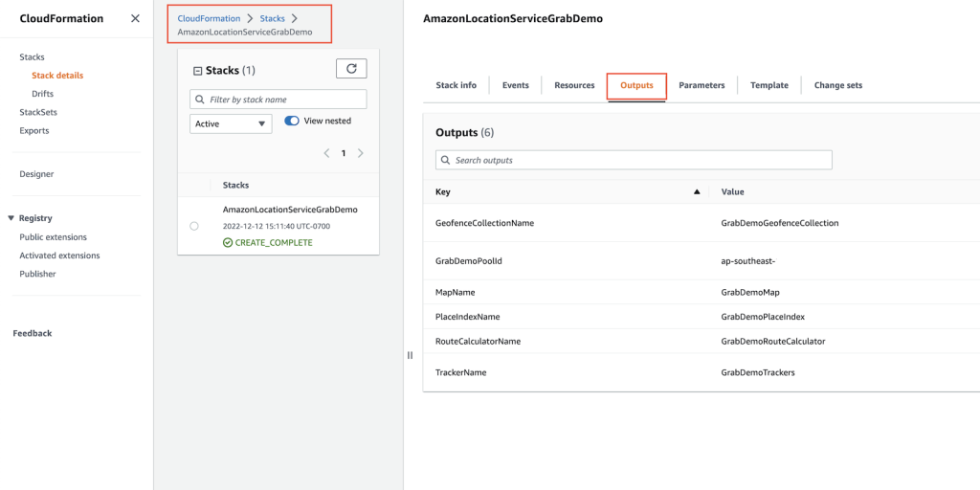980x490 pixels.
Task: Click the Stacks breadcrumb link
Action: [x=272, y=18]
